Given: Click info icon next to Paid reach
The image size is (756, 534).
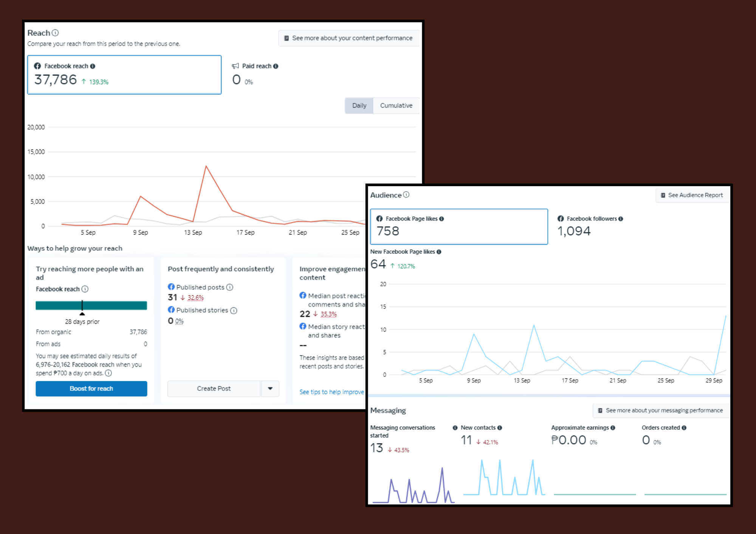Looking at the screenshot, I should 276,66.
